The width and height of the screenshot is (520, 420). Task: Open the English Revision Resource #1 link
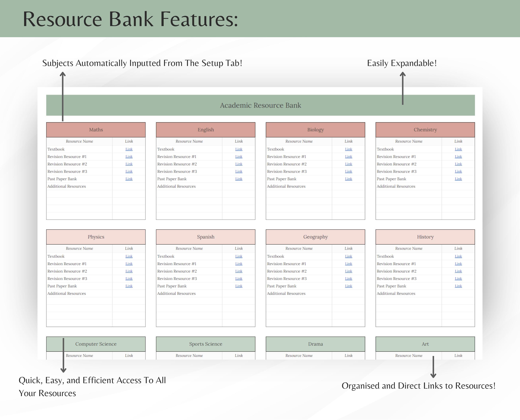pos(239,157)
